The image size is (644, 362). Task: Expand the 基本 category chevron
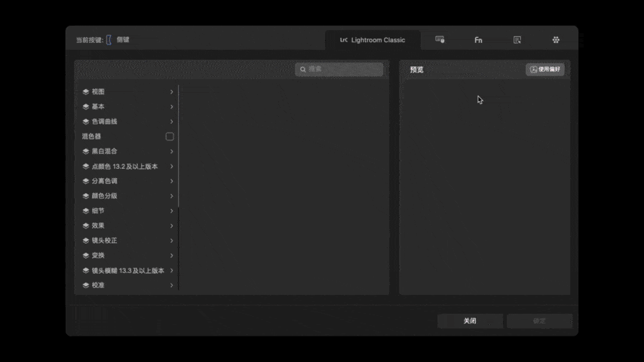172,107
